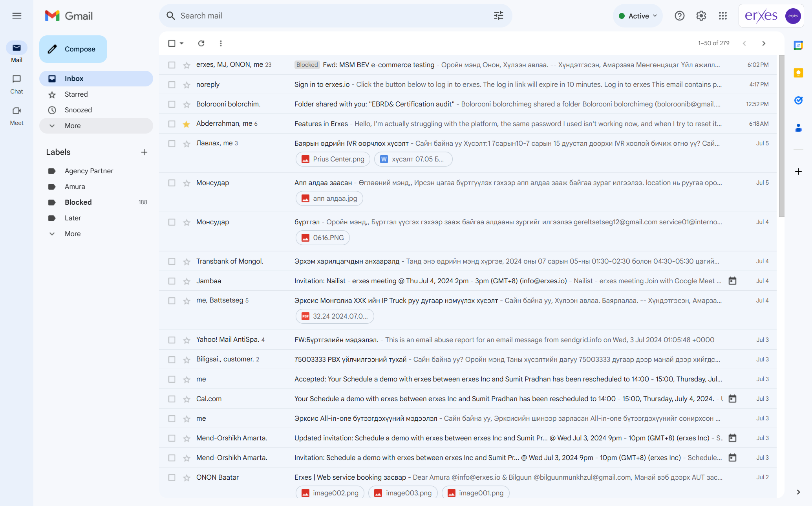This screenshot has height=506, width=812.
Task: Open the 0616.PNG attachment chip
Action: [322, 238]
